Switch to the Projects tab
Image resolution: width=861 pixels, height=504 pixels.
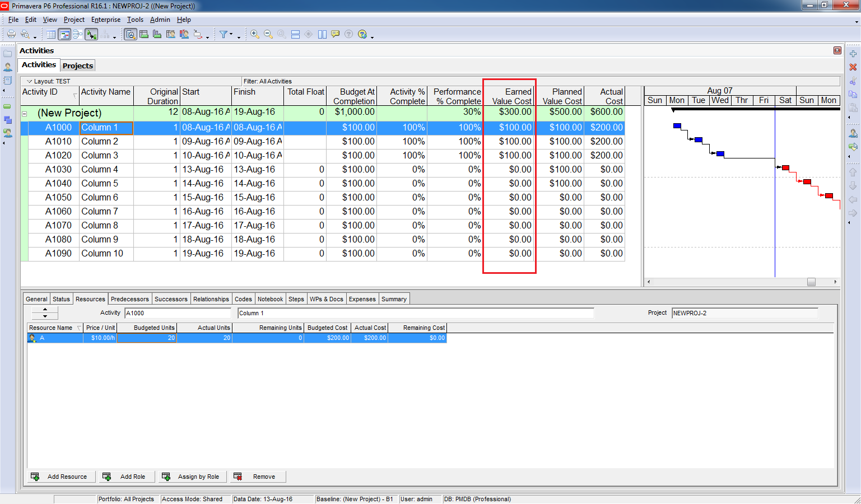78,66
